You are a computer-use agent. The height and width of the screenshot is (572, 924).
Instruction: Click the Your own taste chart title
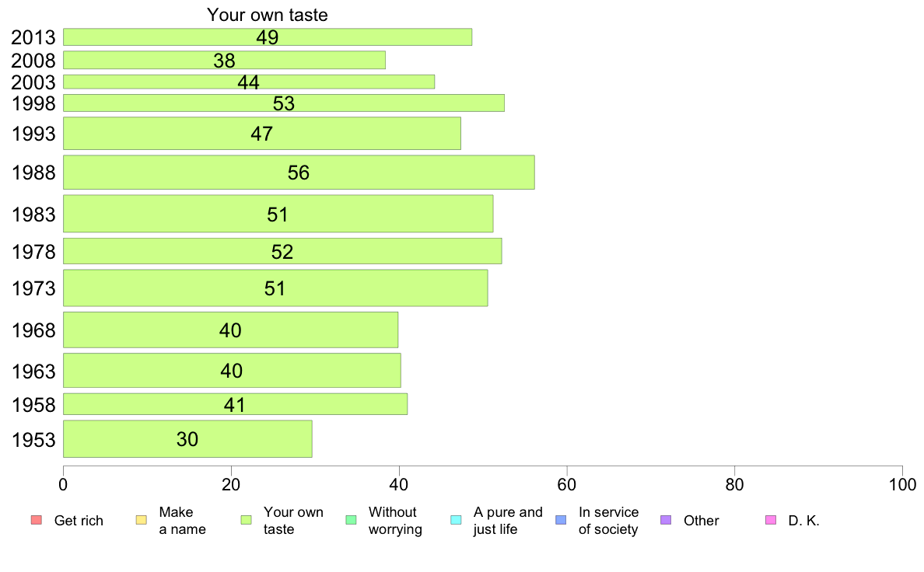pyautogui.click(x=267, y=15)
